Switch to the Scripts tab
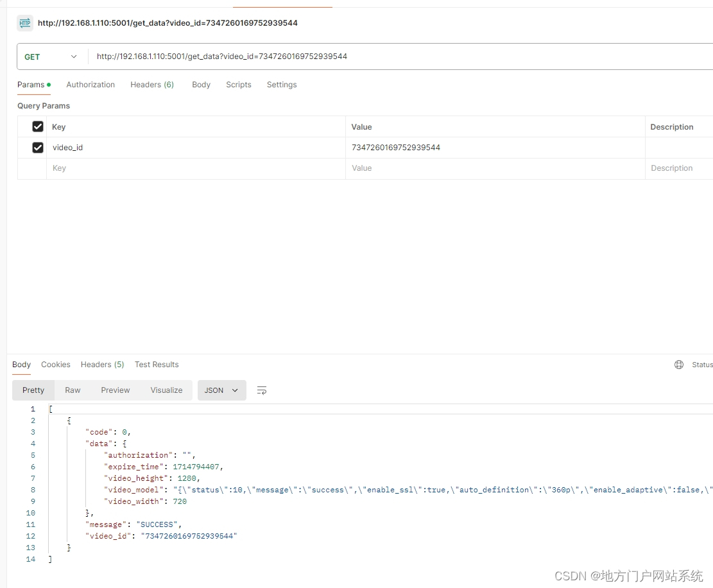The height and width of the screenshot is (588, 713). (239, 85)
